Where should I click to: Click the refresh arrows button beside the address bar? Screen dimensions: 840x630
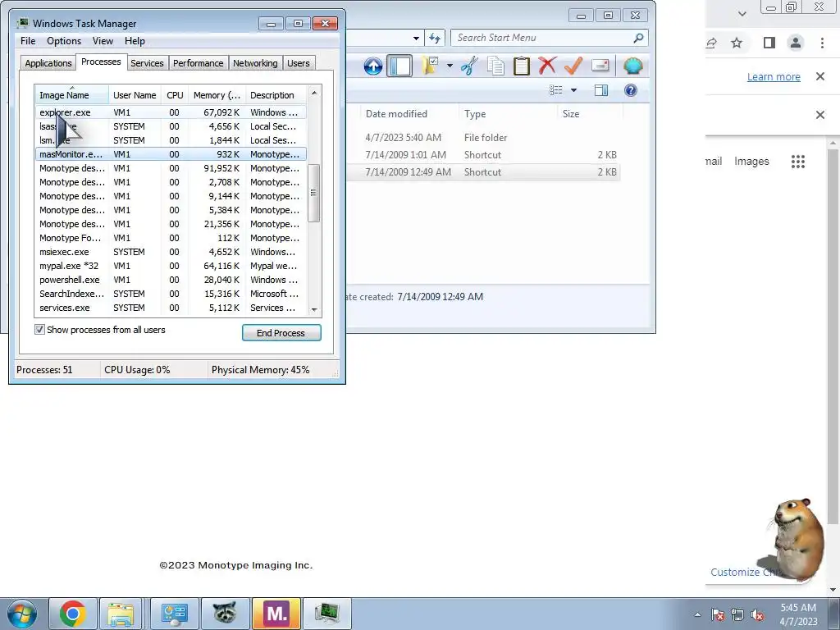click(435, 38)
